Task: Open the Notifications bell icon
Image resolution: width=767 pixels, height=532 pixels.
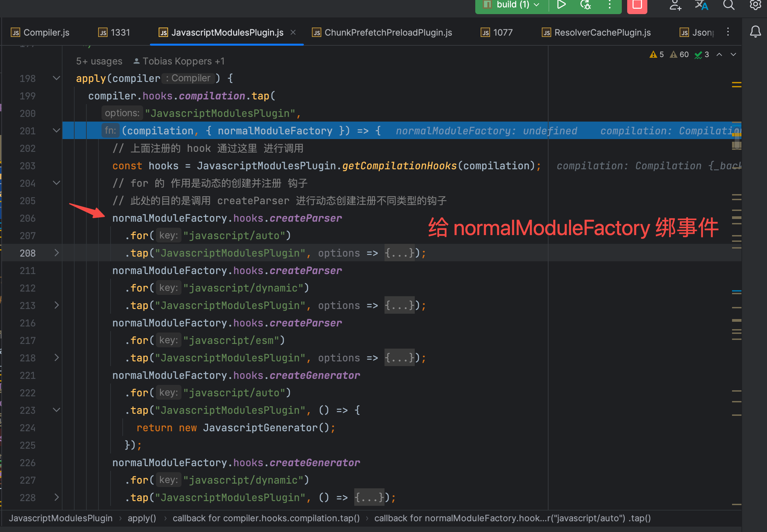Action: [x=755, y=32]
